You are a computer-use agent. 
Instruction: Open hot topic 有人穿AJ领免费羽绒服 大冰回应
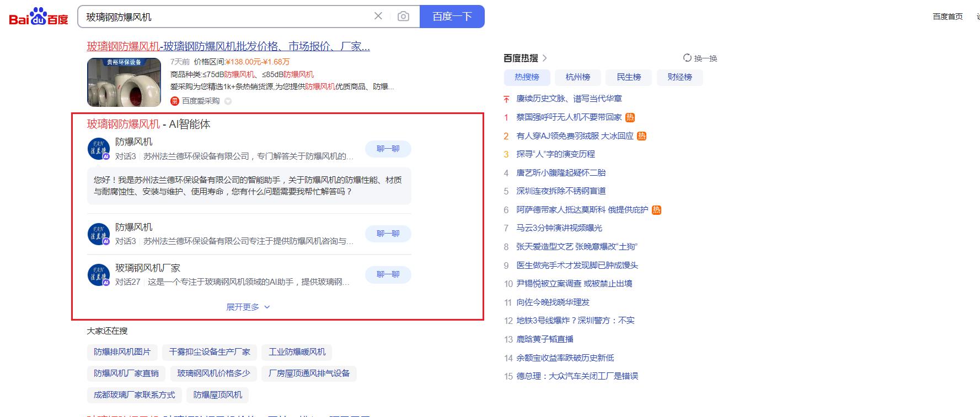point(575,136)
